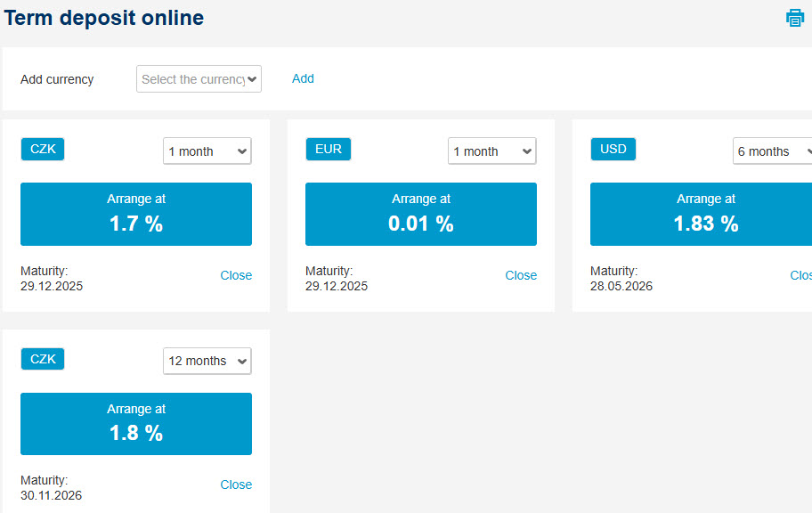Image resolution: width=812 pixels, height=513 pixels.
Task: Arrange the CZK deposit at 1.7 %
Action: [x=136, y=214]
